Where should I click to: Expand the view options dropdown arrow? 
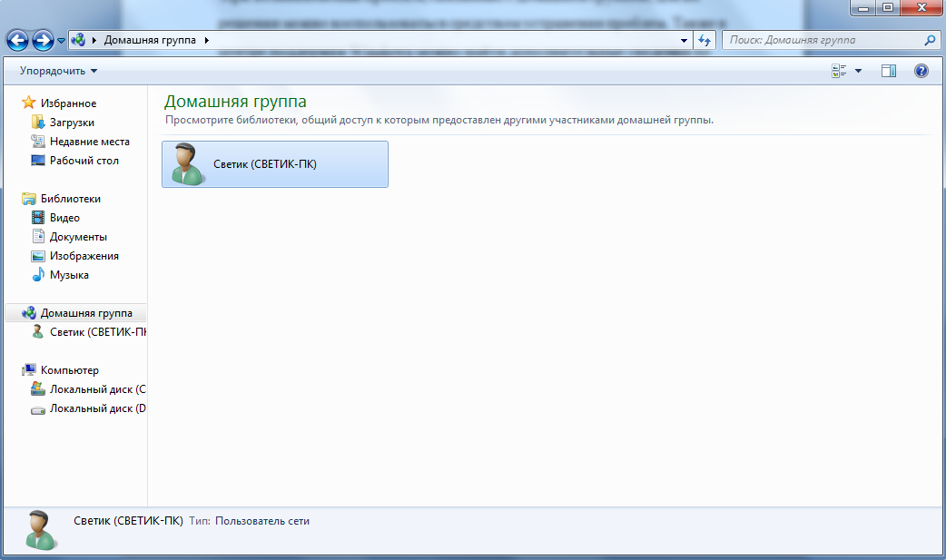coord(859,71)
